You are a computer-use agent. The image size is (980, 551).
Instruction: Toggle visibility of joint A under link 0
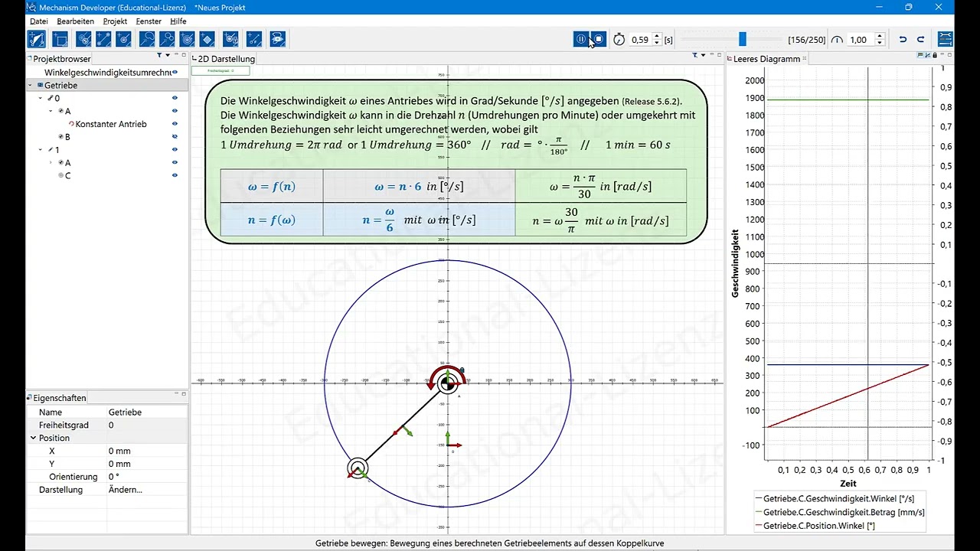(x=175, y=111)
